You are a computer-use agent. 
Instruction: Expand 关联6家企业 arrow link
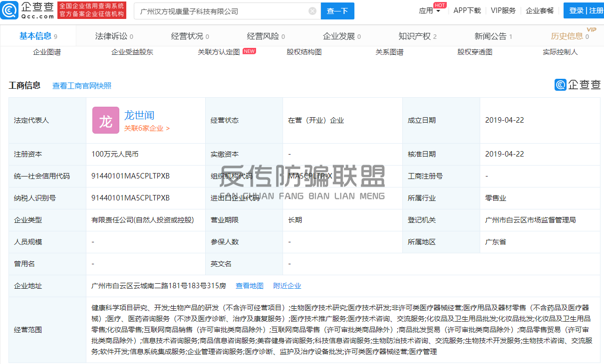147,128
